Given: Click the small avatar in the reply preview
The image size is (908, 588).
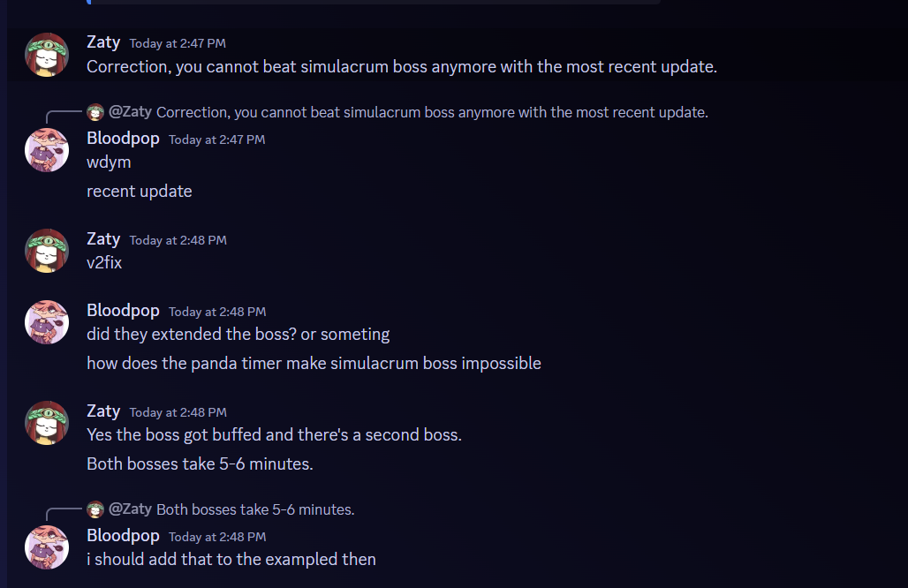Looking at the screenshot, I should click(95, 112).
